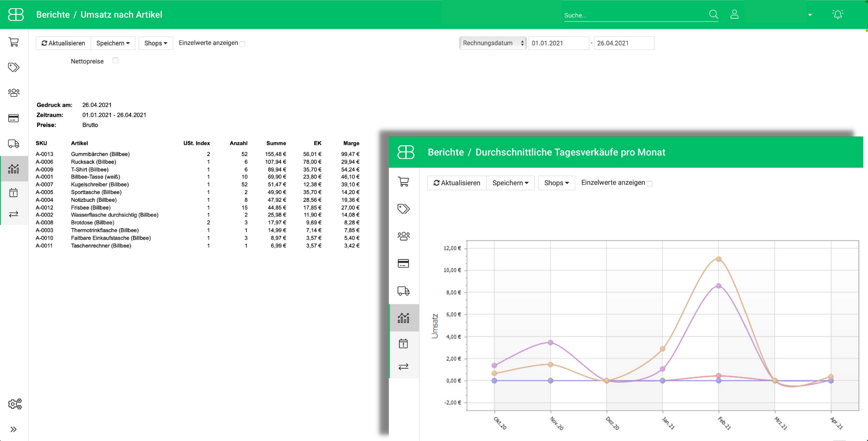Open chart reports icon in Tagesverkäufe window sidebar
The image size is (868, 441).
pos(404,318)
